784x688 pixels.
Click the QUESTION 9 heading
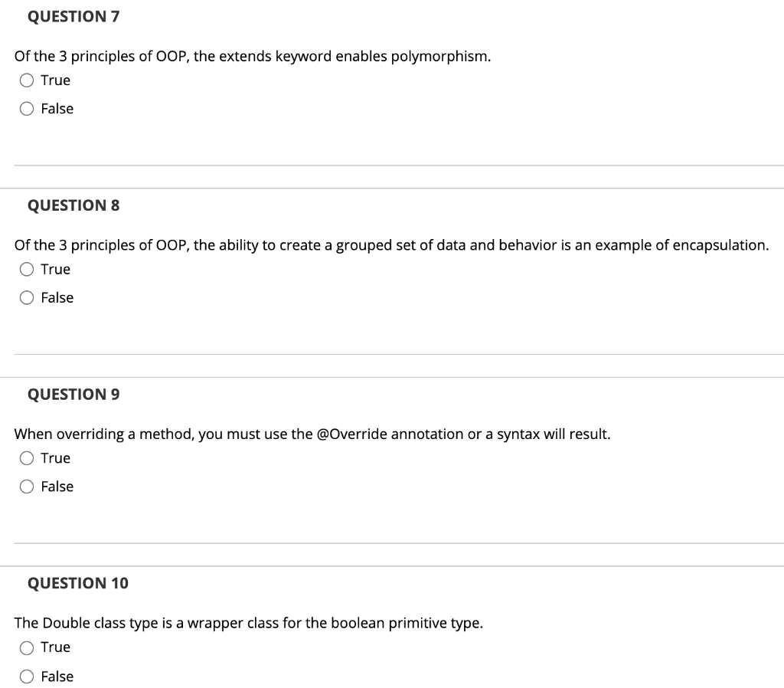pyautogui.click(x=73, y=394)
